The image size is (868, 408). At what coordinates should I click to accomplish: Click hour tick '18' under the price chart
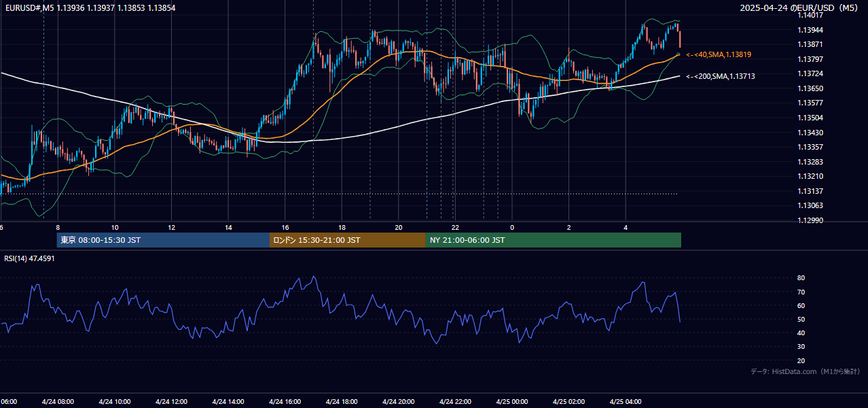click(342, 228)
